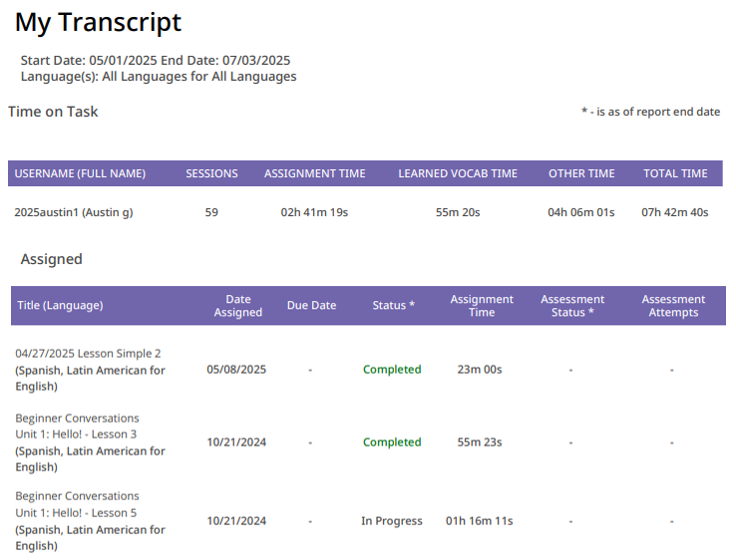Click the Assigned section heading
Image resolution: width=736 pixels, height=560 pixels.
coord(51,259)
